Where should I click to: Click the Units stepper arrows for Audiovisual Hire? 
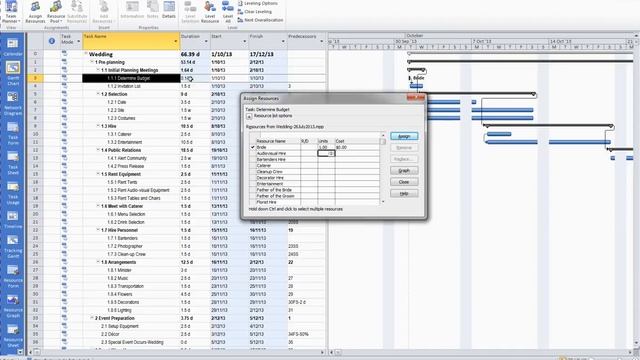click(x=331, y=153)
